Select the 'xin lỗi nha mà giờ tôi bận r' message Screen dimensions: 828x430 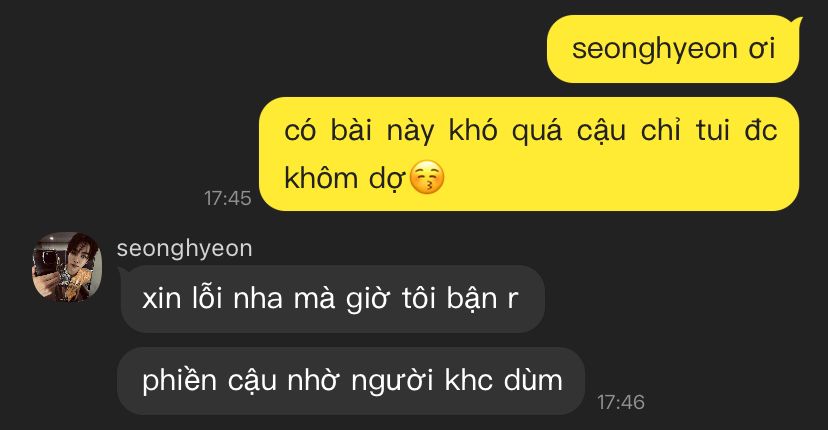[333, 299]
